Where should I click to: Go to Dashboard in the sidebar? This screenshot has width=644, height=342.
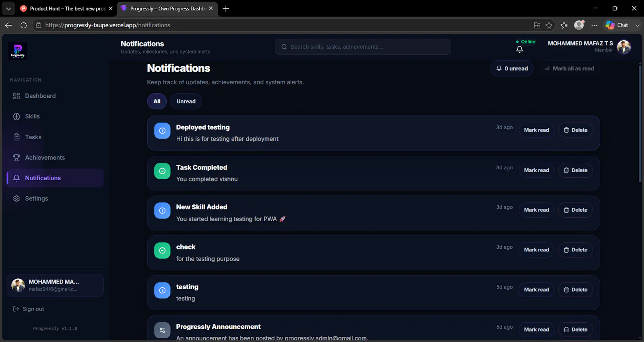(x=55, y=96)
